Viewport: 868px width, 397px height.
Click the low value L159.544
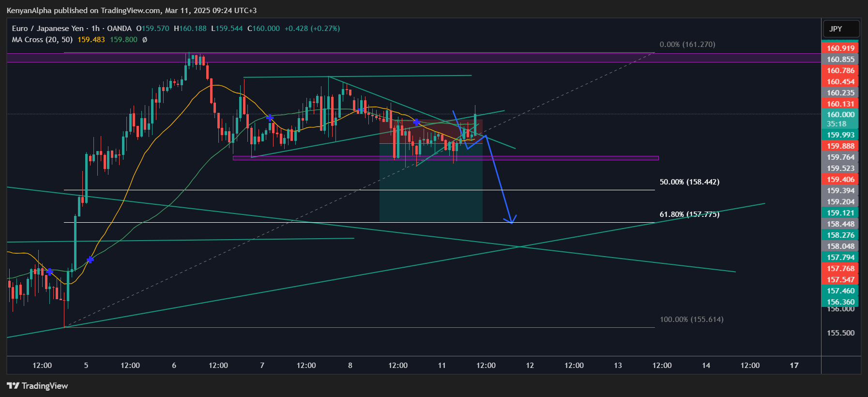(x=227, y=29)
